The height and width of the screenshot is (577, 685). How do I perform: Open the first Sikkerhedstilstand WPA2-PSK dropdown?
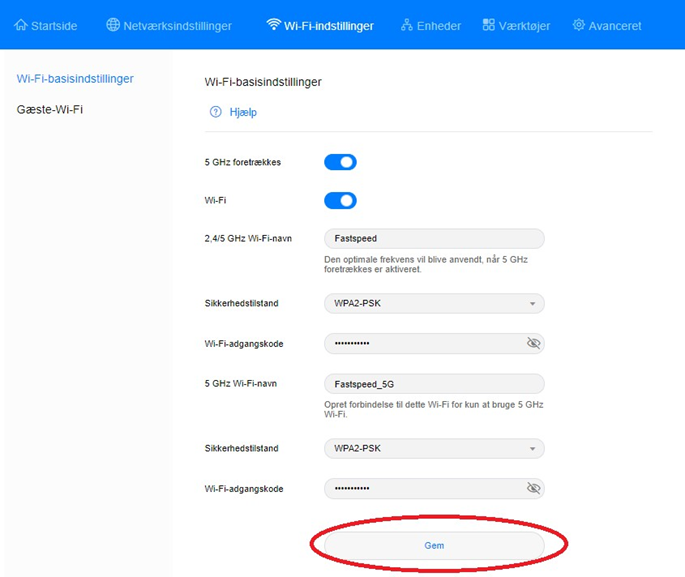pyautogui.click(x=434, y=303)
